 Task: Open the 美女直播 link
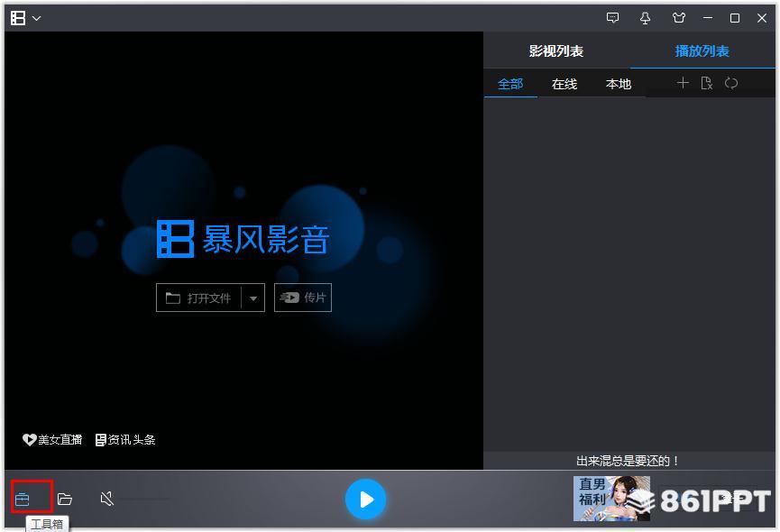tap(52, 439)
